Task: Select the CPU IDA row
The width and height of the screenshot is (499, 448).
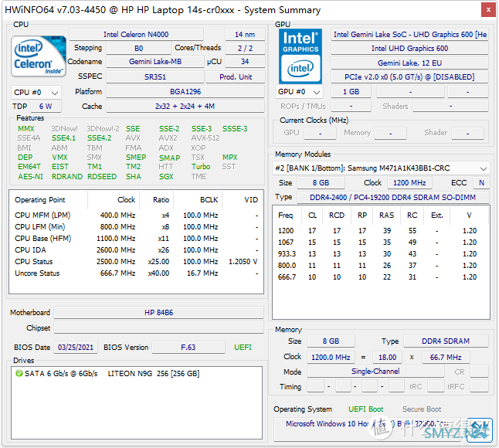Action: (x=136, y=250)
